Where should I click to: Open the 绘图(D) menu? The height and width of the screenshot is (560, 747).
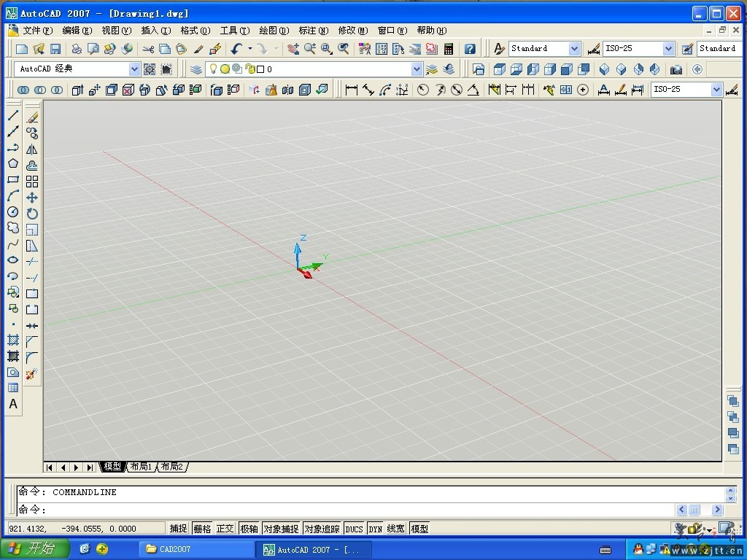274,31
